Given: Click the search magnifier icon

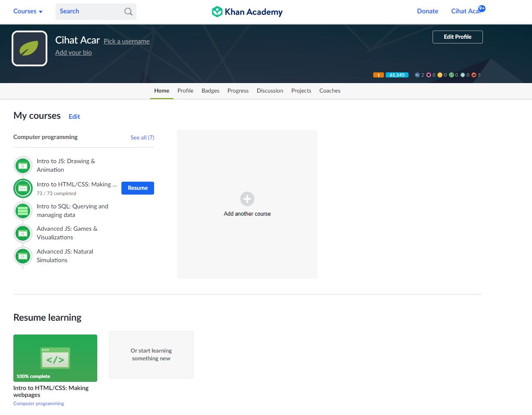Looking at the screenshot, I should point(128,12).
